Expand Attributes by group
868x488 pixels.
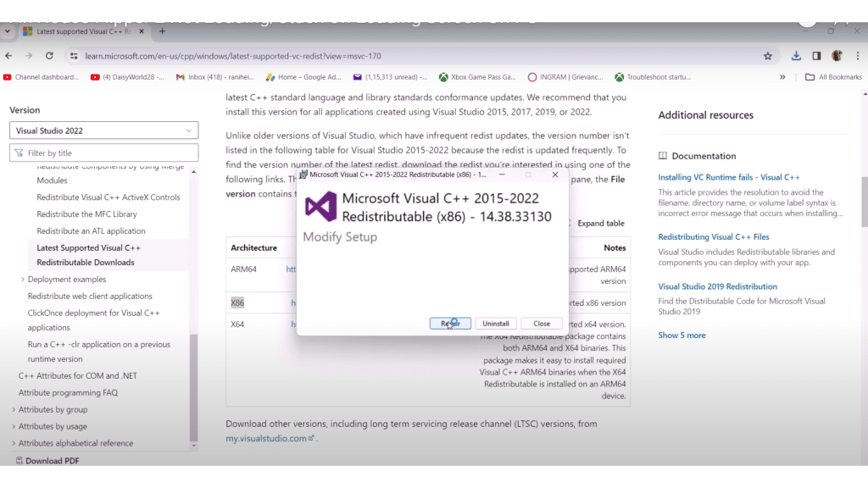[14, 409]
